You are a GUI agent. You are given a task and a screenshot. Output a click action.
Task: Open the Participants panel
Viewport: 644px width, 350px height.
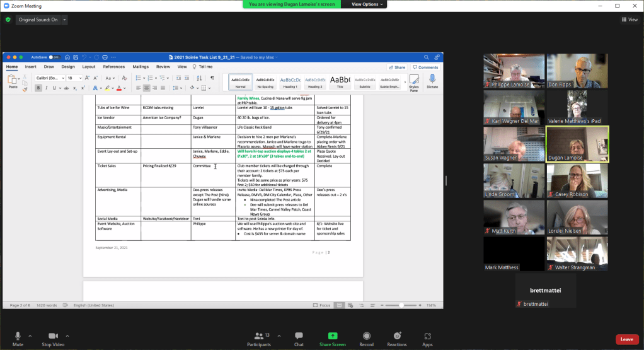[258, 336]
